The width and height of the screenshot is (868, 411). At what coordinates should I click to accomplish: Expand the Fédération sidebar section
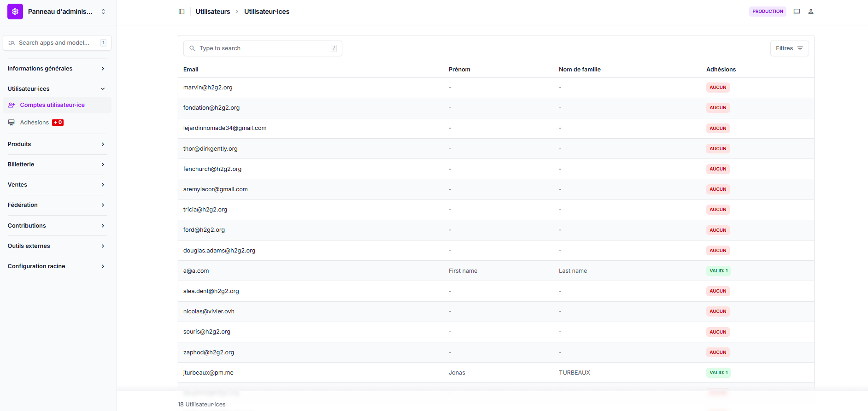tap(57, 205)
